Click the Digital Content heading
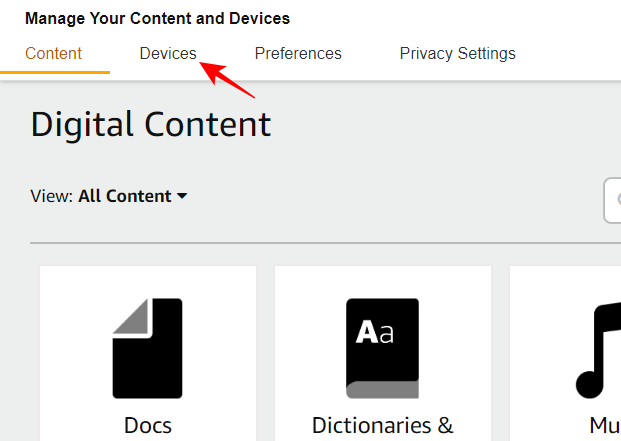The image size is (621, 441). 151,124
